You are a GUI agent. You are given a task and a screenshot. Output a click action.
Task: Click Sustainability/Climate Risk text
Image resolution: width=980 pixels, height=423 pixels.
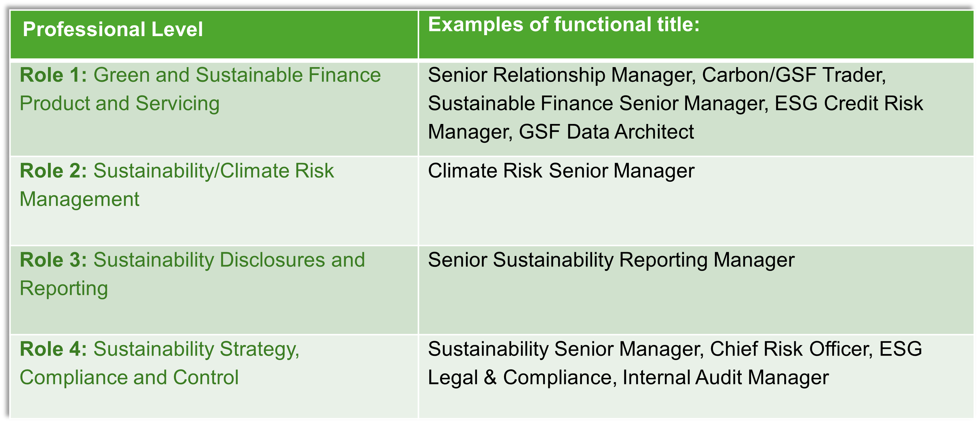click(x=213, y=171)
